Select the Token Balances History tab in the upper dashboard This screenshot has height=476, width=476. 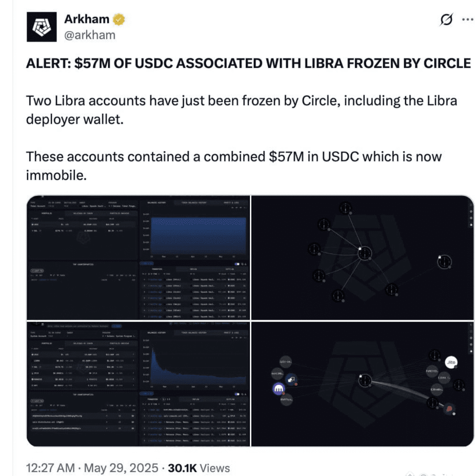[194, 203]
